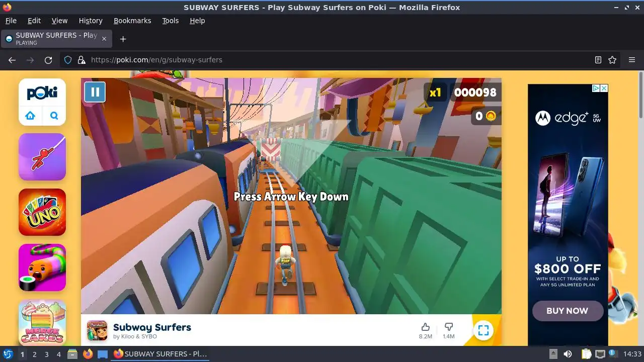The width and height of the screenshot is (644, 362).
Task: Switch to workspace 3
Action: pos(46,354)
